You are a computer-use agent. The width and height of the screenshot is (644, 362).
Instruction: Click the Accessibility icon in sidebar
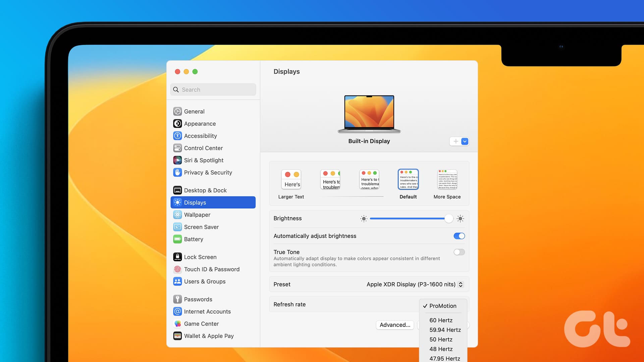click(177, 136)
